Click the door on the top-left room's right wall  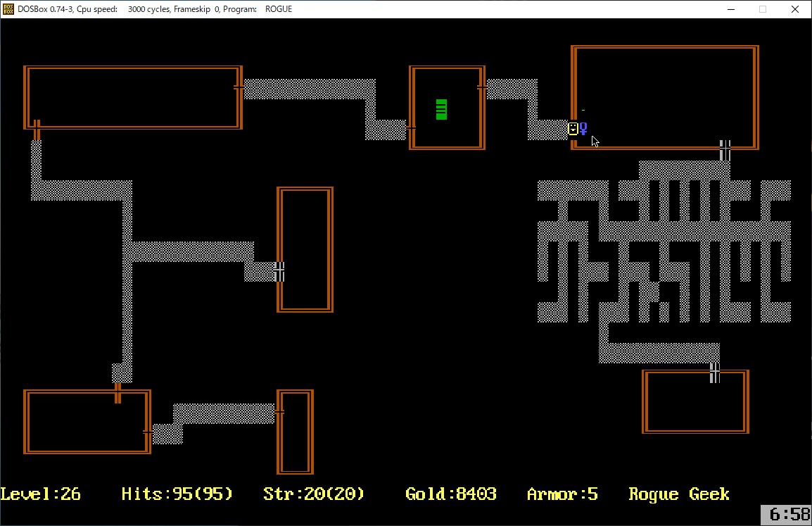pos(239,87)
